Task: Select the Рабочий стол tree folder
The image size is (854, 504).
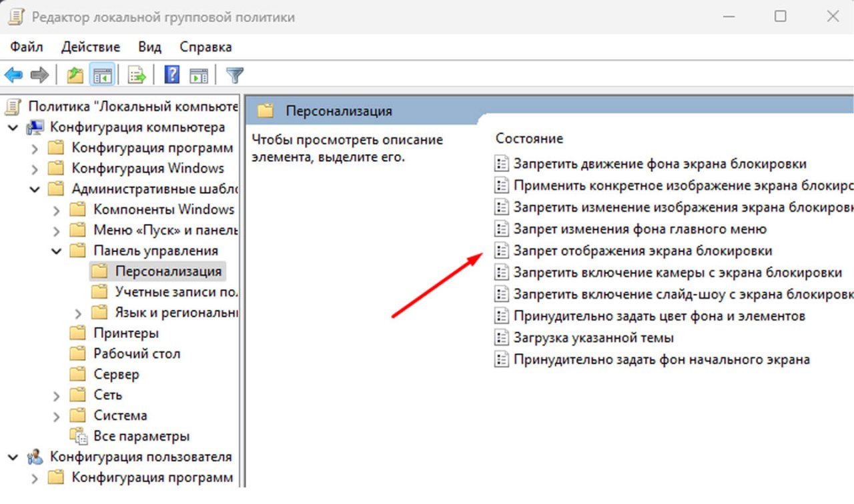Action: point(137,354)
